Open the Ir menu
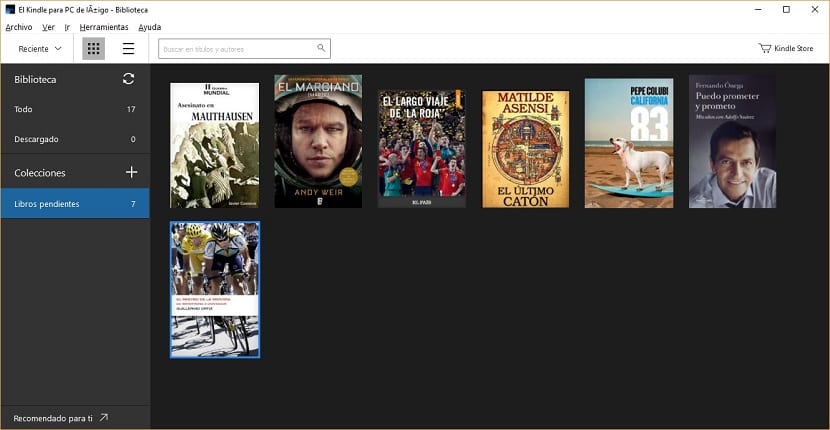This screenshot has width=830, height=430. pyautogui.click(x=67, y=27)
